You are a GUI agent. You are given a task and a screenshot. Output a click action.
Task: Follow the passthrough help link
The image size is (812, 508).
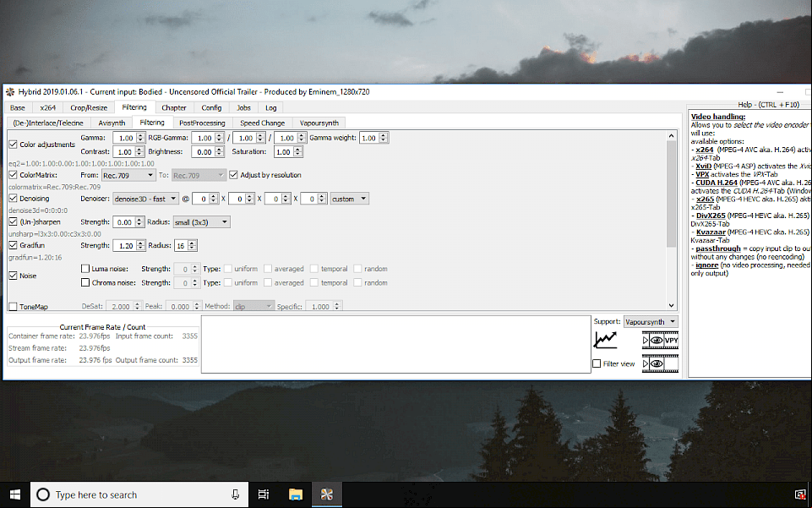(x=718, y=249)
